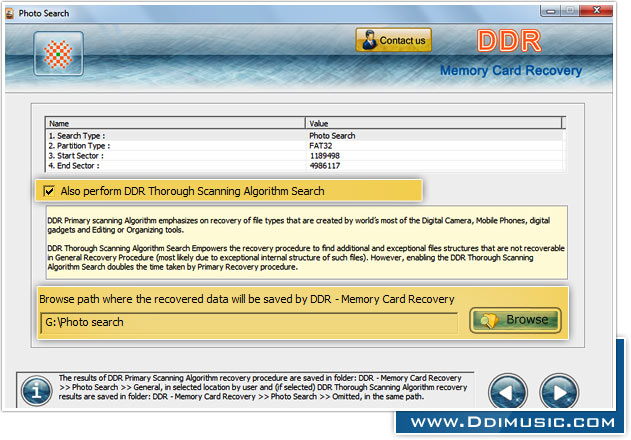Click the DDR logo text
This screenshot has height=440, width=631.
[x=509, y=41]
